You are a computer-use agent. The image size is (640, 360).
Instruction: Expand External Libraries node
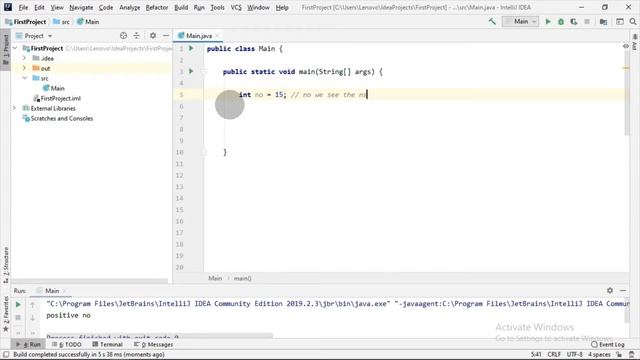[15, 108]
